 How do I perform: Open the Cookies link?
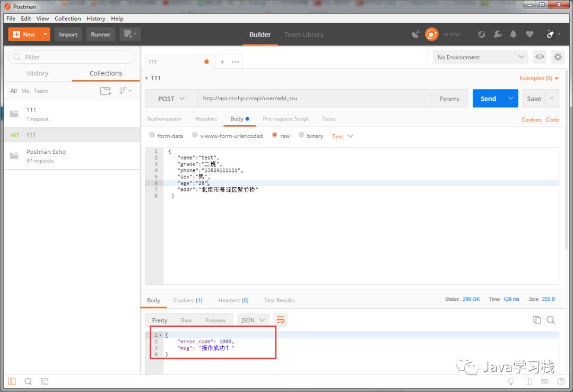point(531,119)
